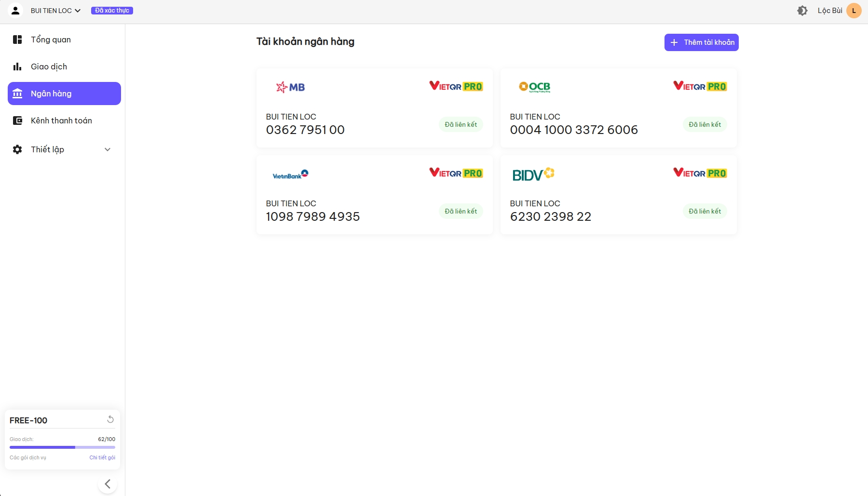Screen dimensions: 868x496
Task: Click the Thêm tài khoản button
Action: click(x=701, y=42)
